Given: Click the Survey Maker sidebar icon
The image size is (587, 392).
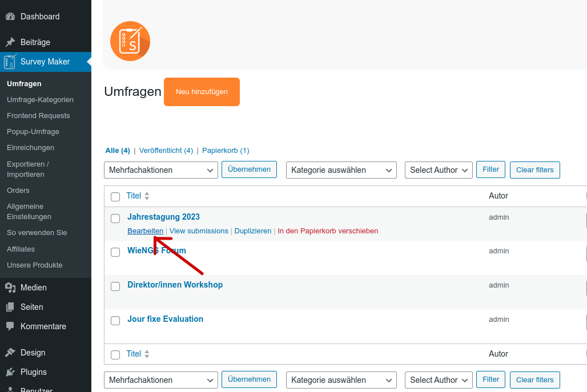Looking at the screenshot, I should [10, 62].
